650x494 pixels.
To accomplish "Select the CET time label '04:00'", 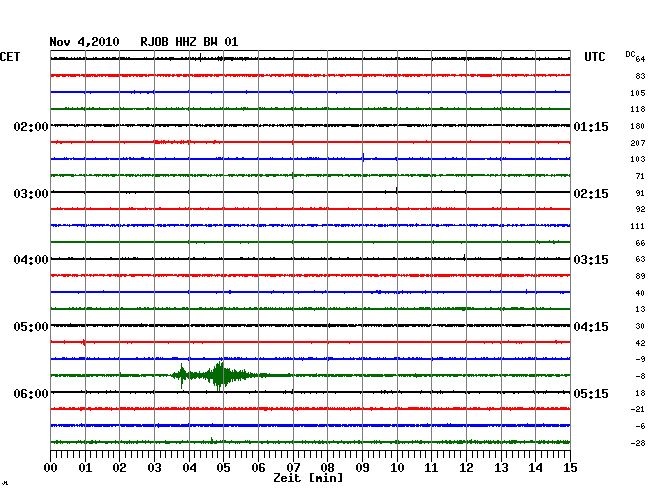I will [x=31, y=260].
